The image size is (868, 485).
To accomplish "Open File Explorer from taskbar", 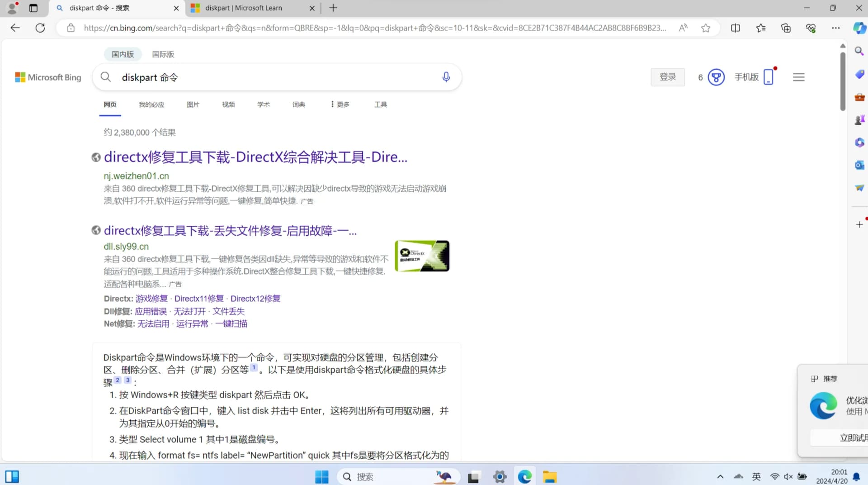I will 550,476.
